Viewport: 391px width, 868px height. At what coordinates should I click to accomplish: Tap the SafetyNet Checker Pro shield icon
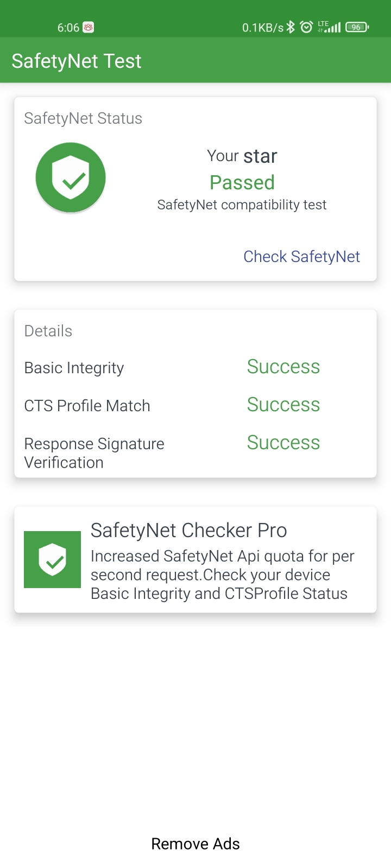pyautogui.click(x=52, y=559)
